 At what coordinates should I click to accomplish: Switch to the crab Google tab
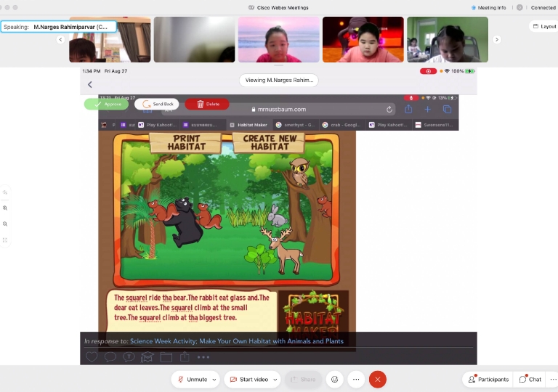coord(341,125)
